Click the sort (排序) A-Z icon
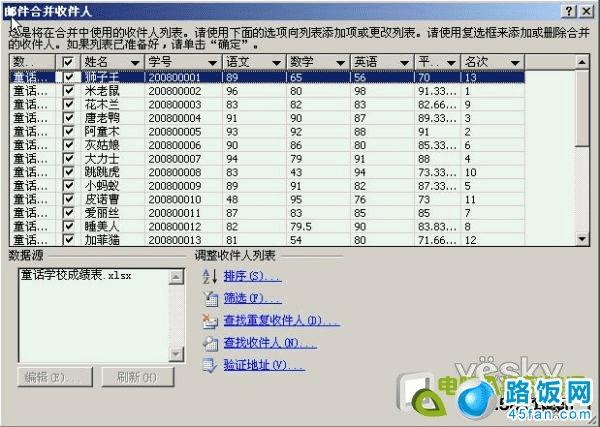 tap(208, 276)
